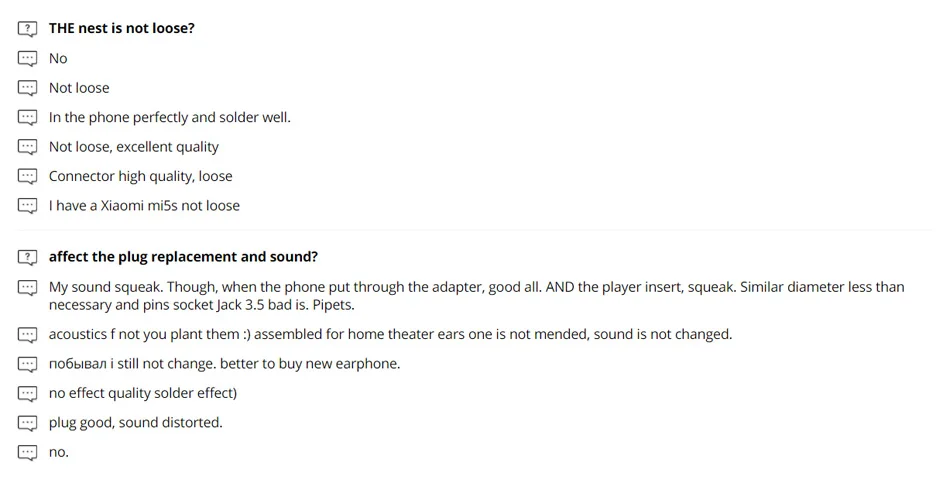Image resolution: width=950 pixels, height=480 pixels.
Task: Click bubble icon beside 'побывал i still not change'
Action: pyautogui.click(x=28, y=364)
